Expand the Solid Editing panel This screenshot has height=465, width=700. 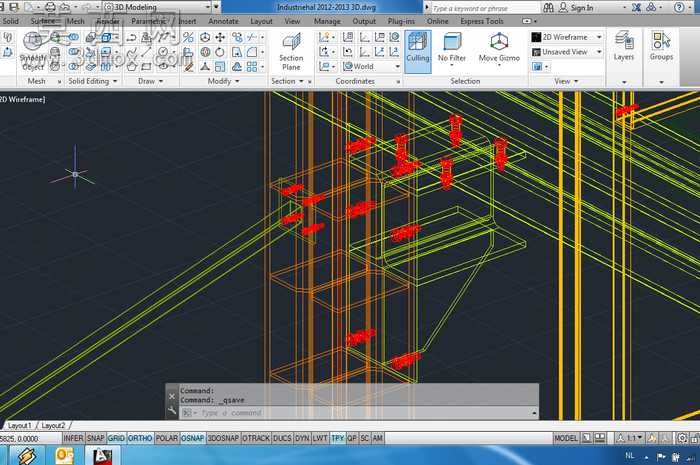92,81
